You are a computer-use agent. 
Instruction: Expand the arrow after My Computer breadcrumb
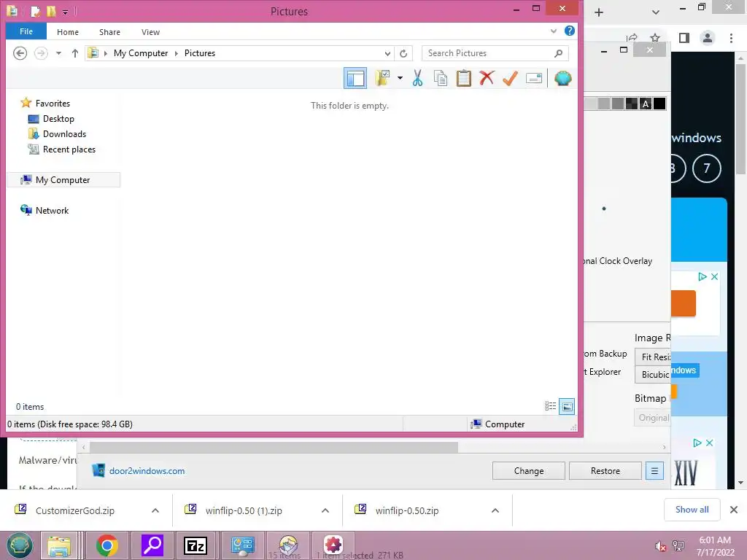tap(177, 53)
